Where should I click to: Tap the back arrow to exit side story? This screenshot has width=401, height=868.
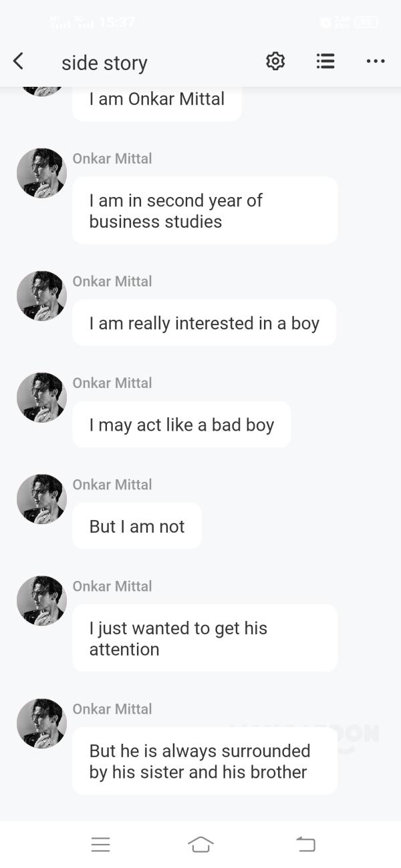point(18,61)
